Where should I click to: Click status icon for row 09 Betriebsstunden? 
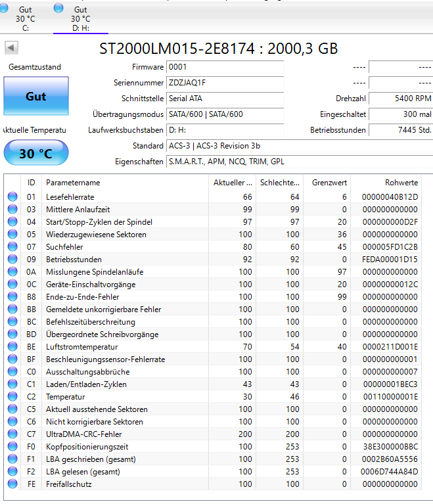12,259
